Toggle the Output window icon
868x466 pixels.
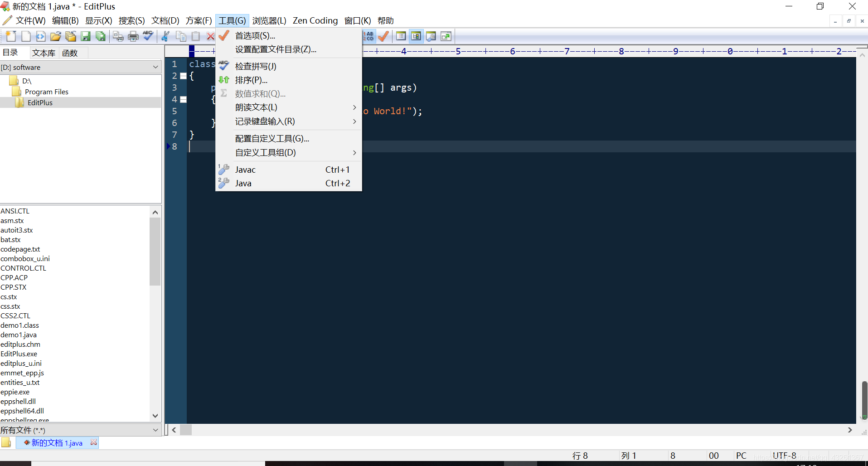click(x=431, y=36)
